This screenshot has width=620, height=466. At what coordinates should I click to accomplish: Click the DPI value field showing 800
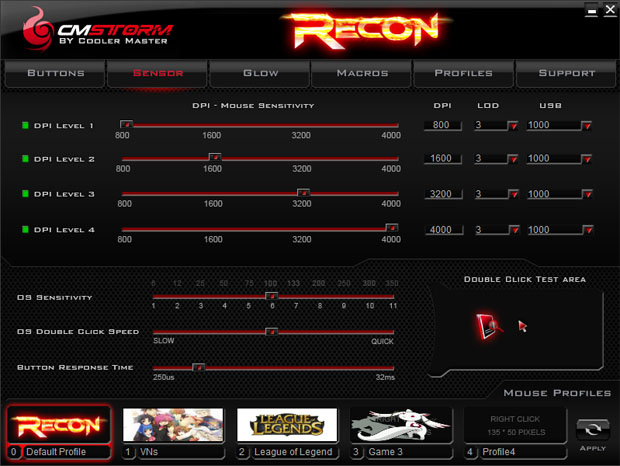[x=442, y=125]
